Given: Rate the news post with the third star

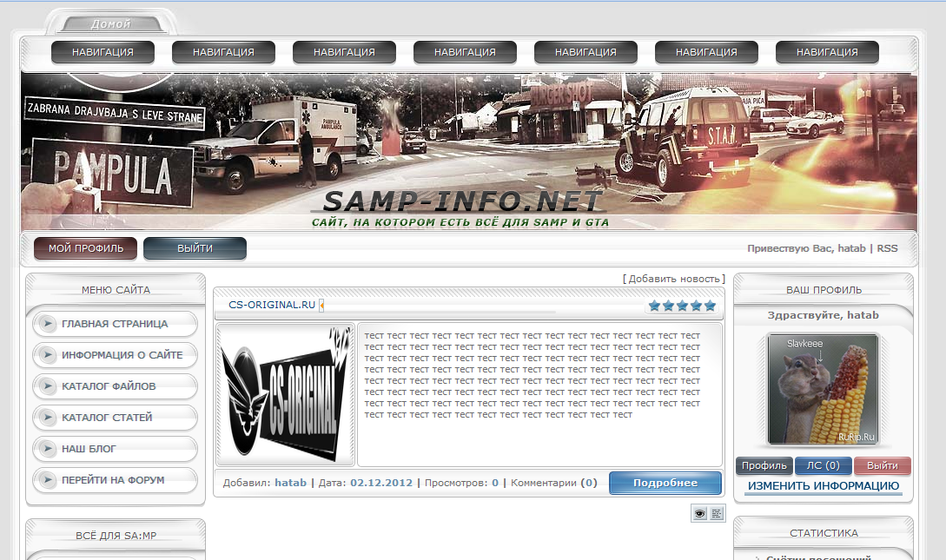Looking at the screenshot, I should (682, 306).
